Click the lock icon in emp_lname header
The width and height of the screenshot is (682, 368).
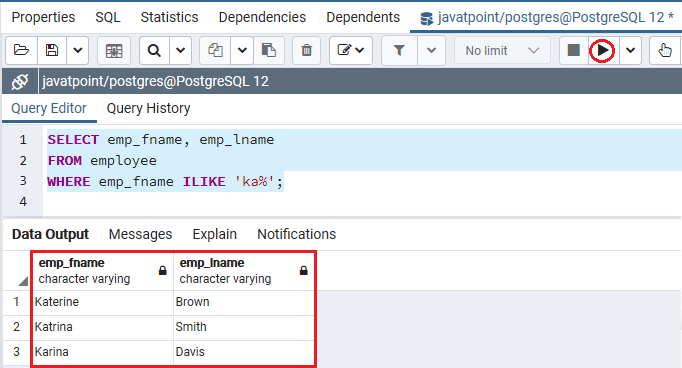(x=304, y=271)
